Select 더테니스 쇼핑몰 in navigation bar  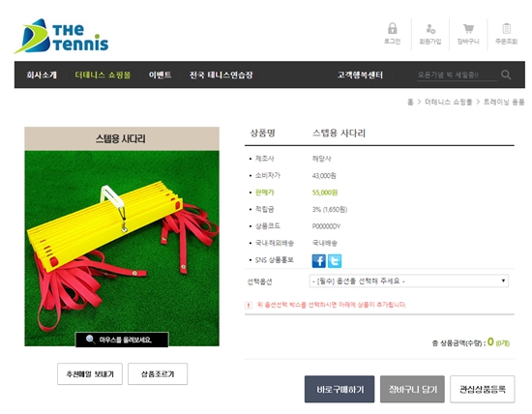pyautogui.click(x=103, y=75)
